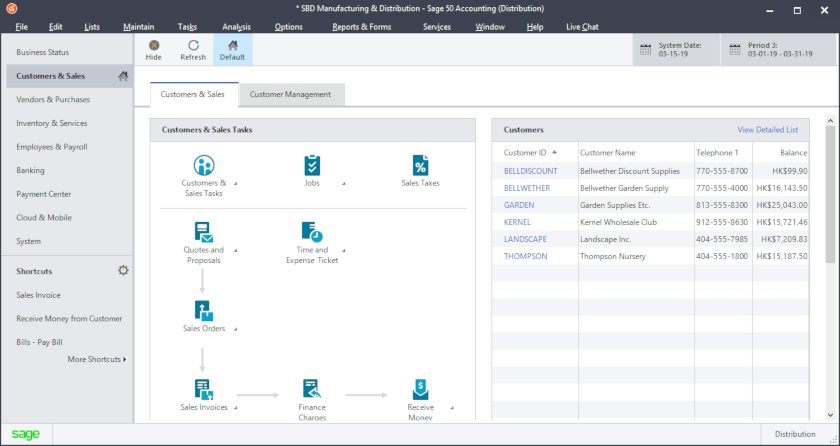840x446 pixels.
Task: Expand Customers & Sales Tasks dropdown arrow
Action: coord(235,184)
